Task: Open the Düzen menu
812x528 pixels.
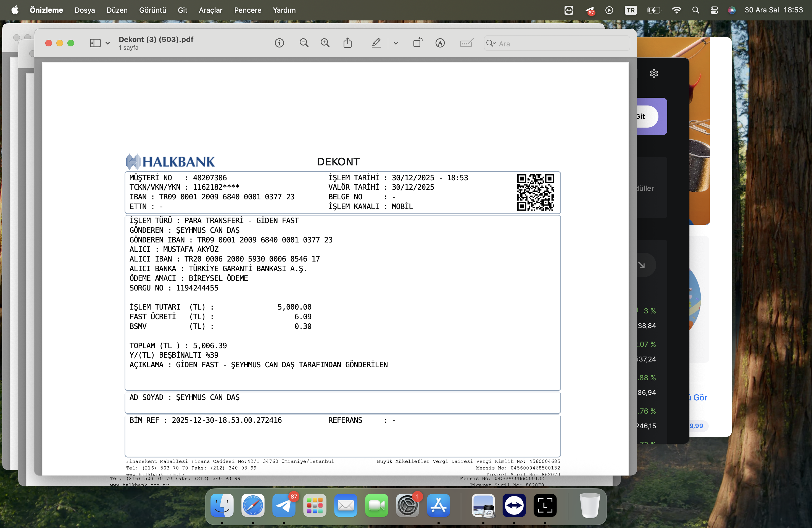Action: click(117, 10)
